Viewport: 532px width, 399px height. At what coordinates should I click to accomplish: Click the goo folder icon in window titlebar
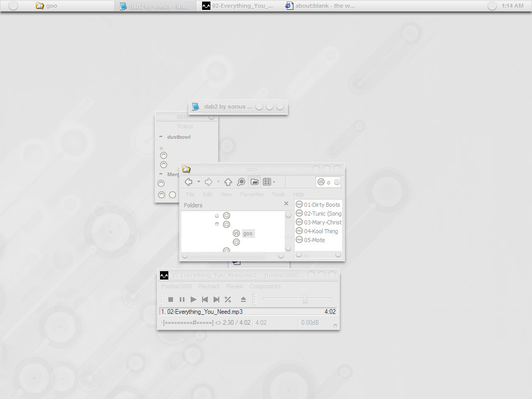tap(187, 169)
